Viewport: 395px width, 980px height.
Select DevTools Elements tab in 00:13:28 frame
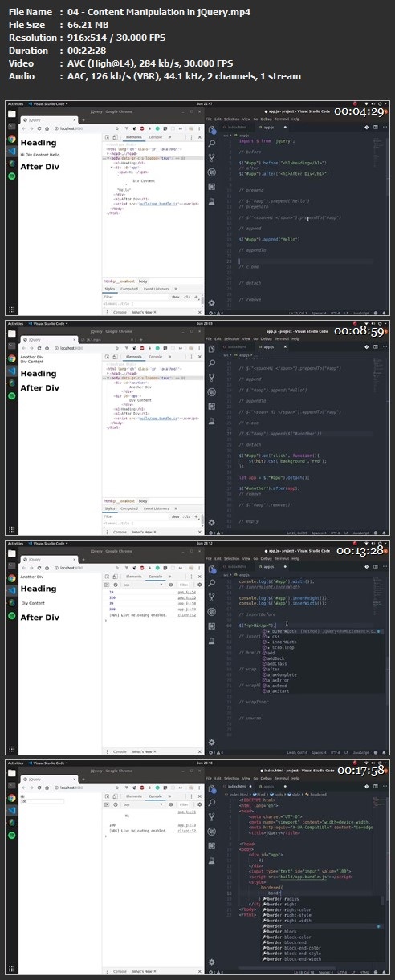(134, 577)
